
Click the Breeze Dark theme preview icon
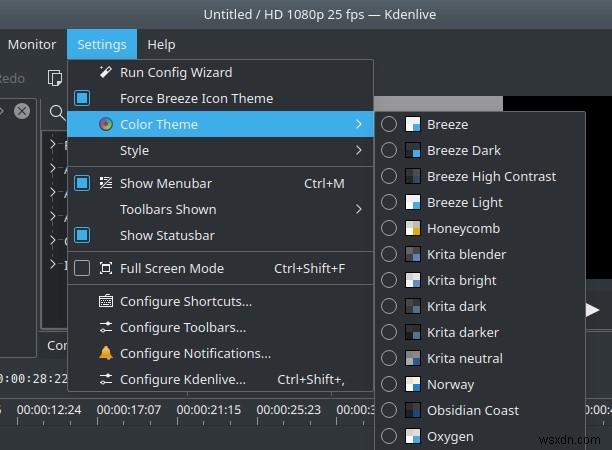tap(413, 150)
